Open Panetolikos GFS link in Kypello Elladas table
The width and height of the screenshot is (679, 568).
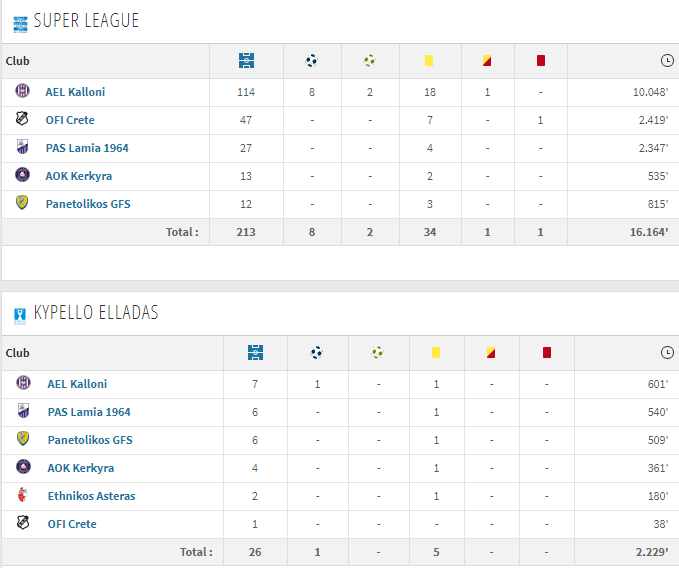pyautogui.click(x=90, y=440)
